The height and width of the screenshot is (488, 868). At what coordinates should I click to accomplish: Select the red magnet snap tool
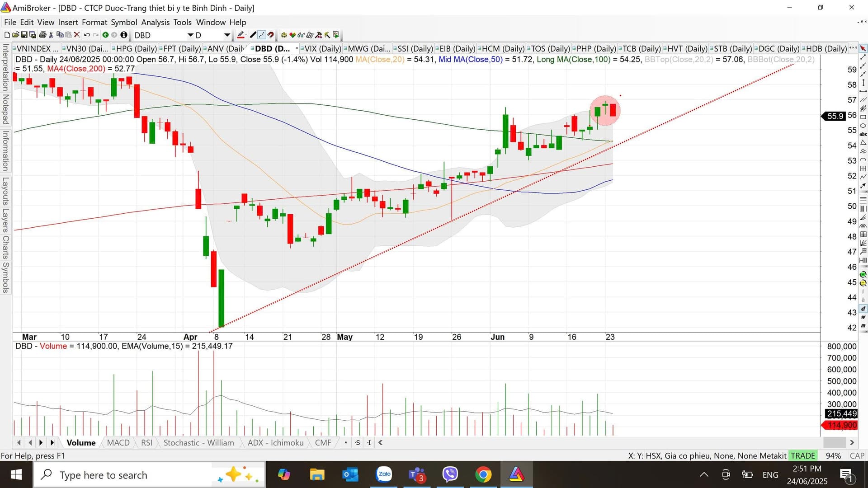click(x=270, y=35)
